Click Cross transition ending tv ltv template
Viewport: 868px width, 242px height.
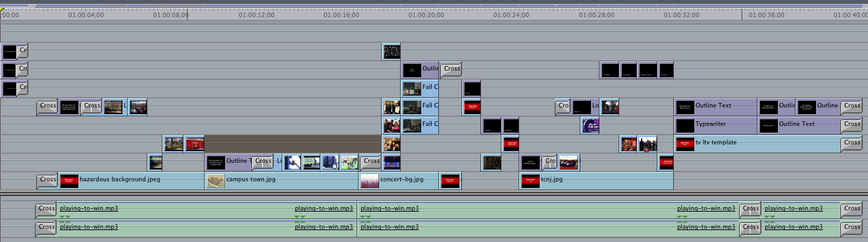(852, 143)
